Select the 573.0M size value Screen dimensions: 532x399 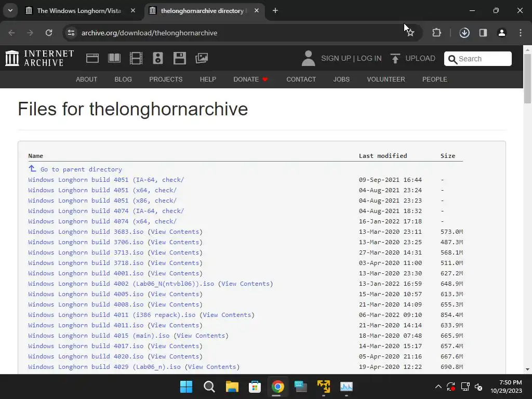[451, 232]
